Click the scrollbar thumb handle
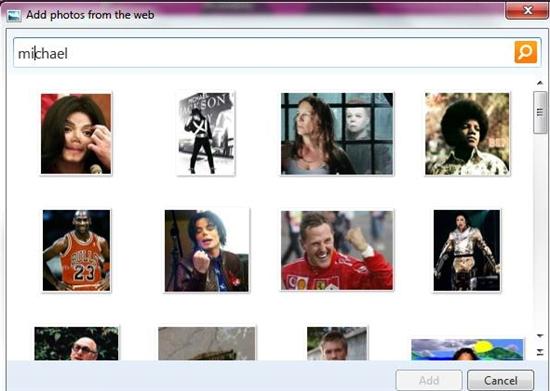Image resolution: width=550 pixels, height=391 pixels. click(x=540, y=112)
